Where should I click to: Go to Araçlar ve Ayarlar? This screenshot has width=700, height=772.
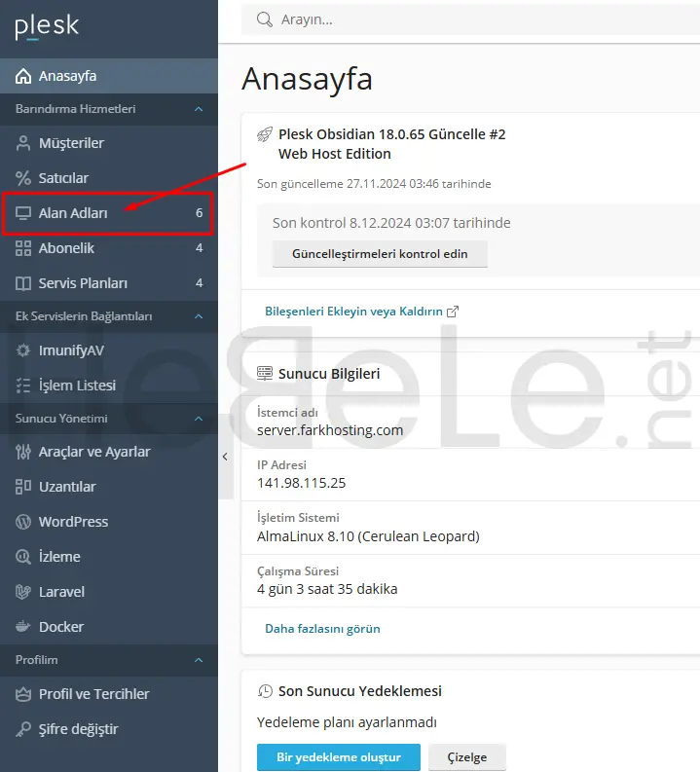tap(109, 452)
